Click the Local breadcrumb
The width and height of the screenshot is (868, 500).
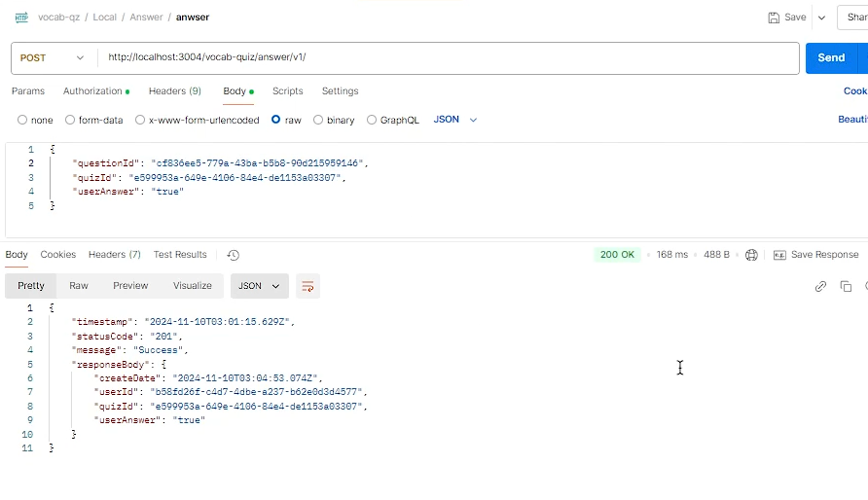point(105,18)
